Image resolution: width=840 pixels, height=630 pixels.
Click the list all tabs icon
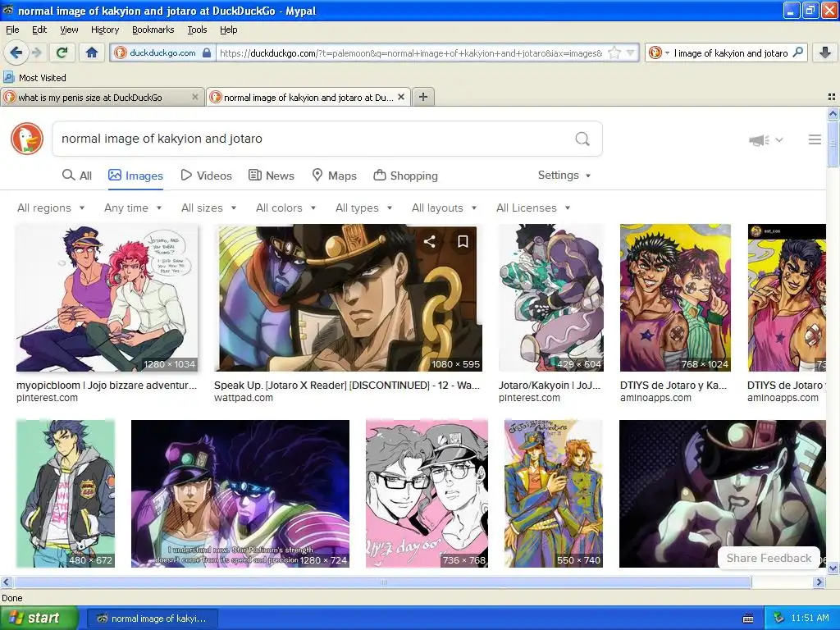(x=832, y=97)
